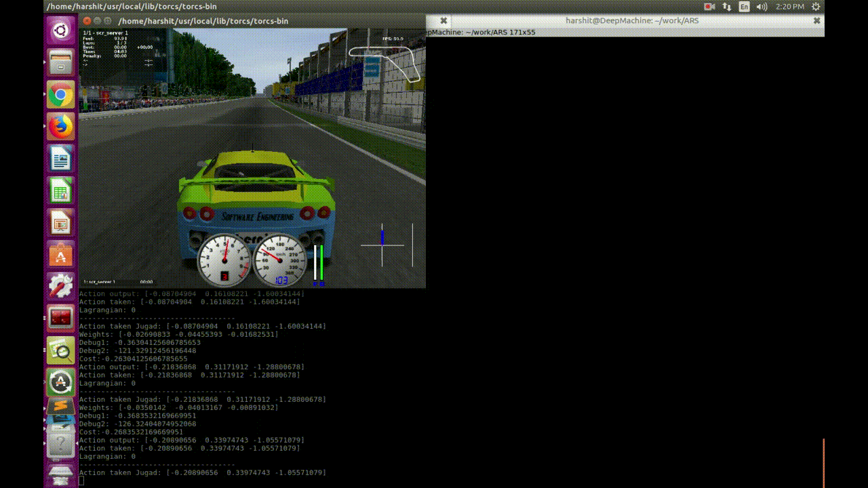Viewport: 868px width, 488px height.
Task: Click the line 'Cost:-0.2683532169669951'
Action: pyautogui.click(x=131, y=432)
